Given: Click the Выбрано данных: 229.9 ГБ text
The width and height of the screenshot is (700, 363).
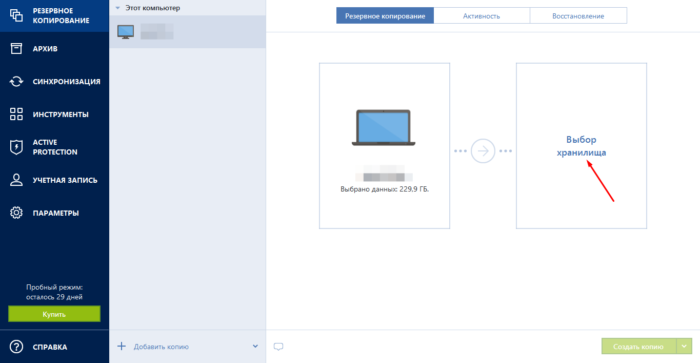Looking at the screenshot, I should [x=384, y=189].
